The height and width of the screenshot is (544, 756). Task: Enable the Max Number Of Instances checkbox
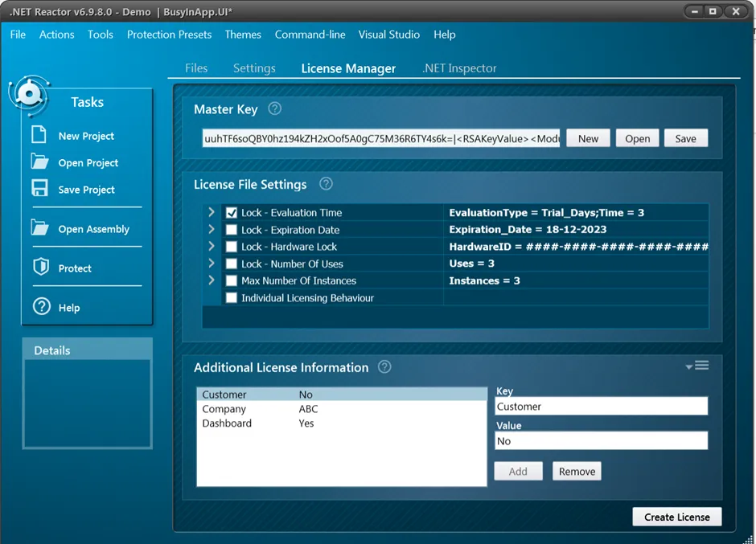[x=232, y=280]
